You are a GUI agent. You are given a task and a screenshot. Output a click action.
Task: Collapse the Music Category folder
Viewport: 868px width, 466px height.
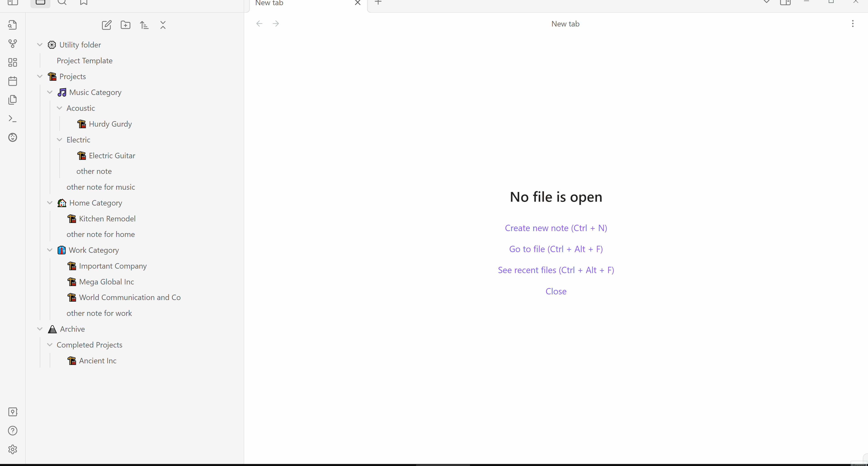[50, 92]
